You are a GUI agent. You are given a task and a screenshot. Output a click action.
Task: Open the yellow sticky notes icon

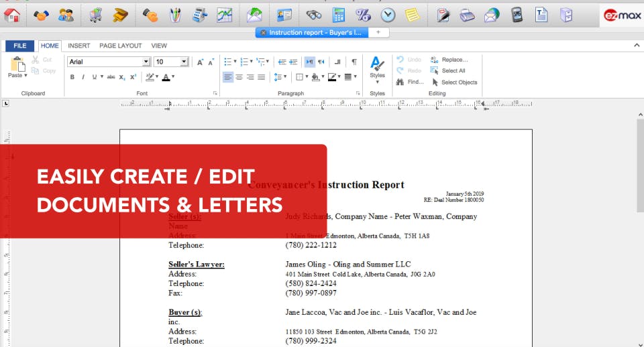coord(412,14)
